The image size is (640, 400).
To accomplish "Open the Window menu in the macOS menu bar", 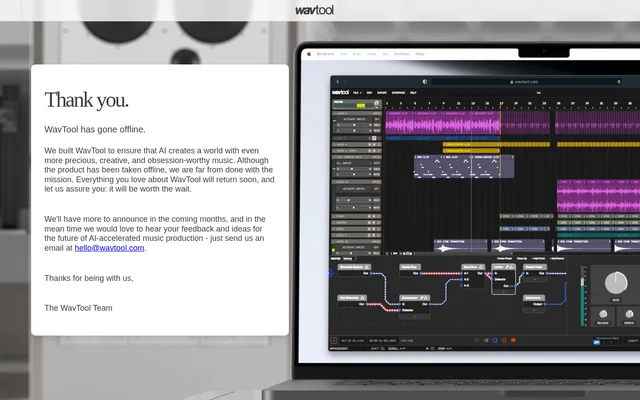I will coord(402,53).
